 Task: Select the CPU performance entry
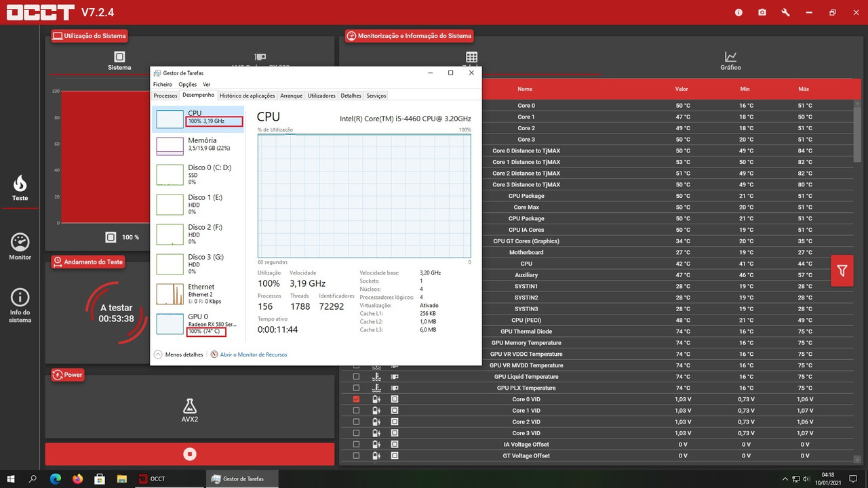(199, 119)
